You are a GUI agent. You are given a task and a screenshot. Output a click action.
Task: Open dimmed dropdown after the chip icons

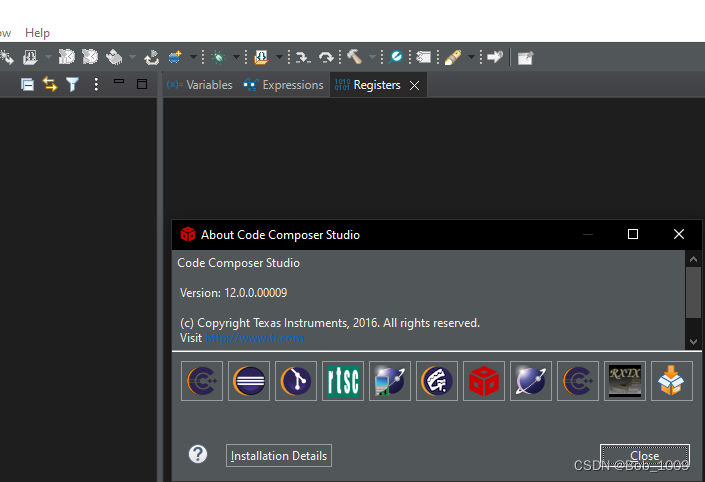coord(132,57)
